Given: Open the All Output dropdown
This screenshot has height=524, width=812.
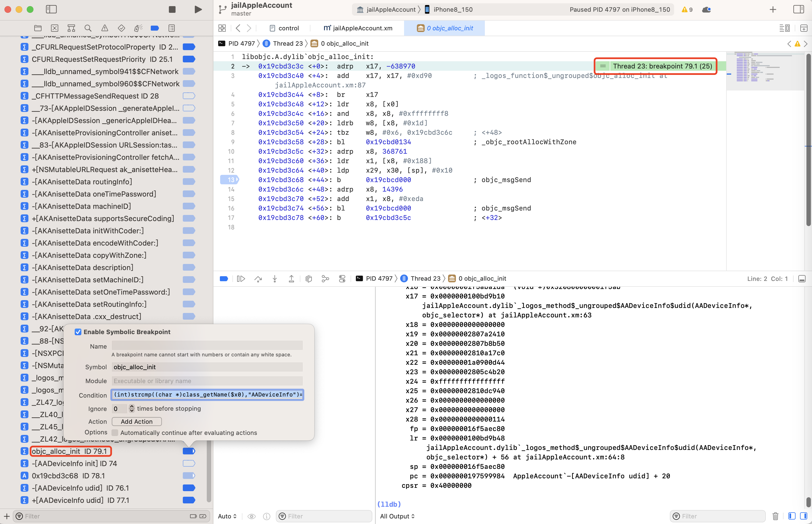Looking at the screenshot, I should [397, 516].
